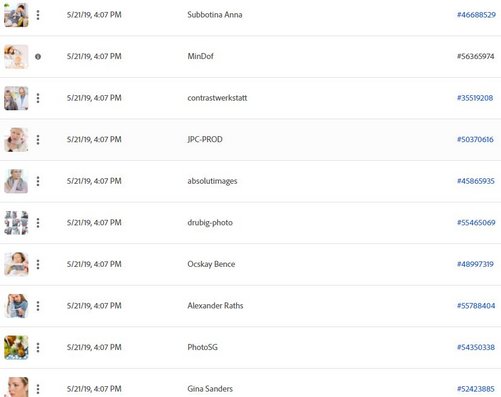Select the PhotoSG herbal thumbnail

16,347
